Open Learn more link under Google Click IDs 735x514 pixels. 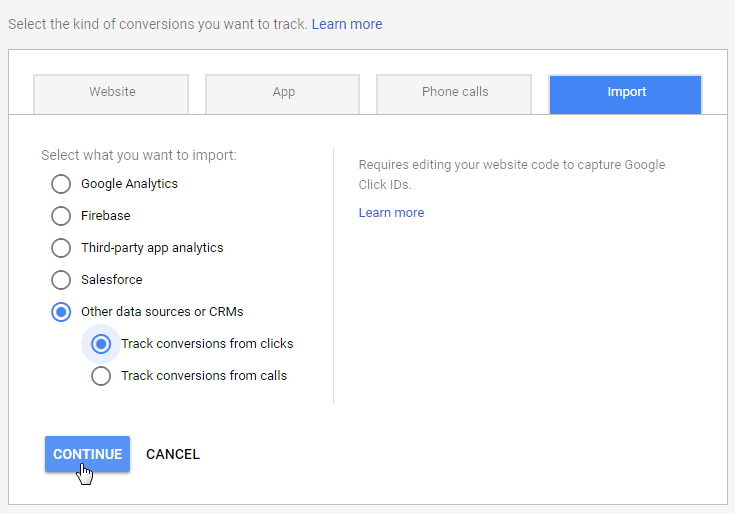tap(391, 213)
